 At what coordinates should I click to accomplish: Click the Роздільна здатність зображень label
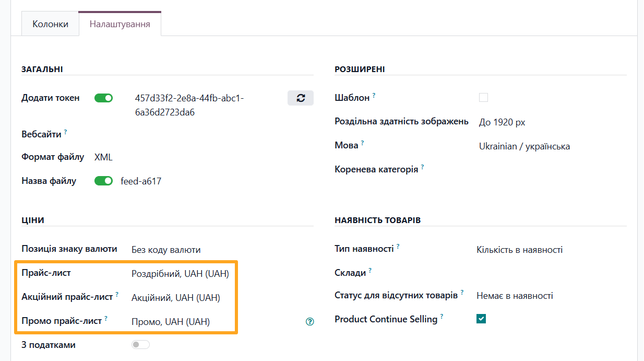click(402, 121)
